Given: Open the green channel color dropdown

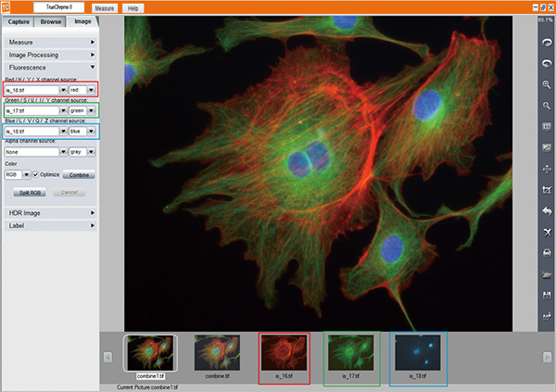Looking at the screenshot, I should [x=90, y=111].
